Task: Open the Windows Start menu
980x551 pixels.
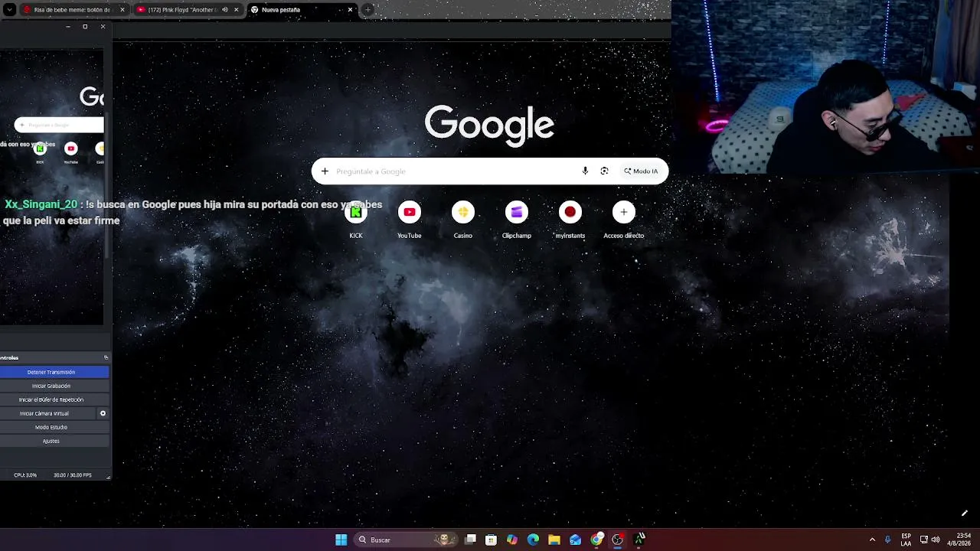Action: (x=341, y=540)
